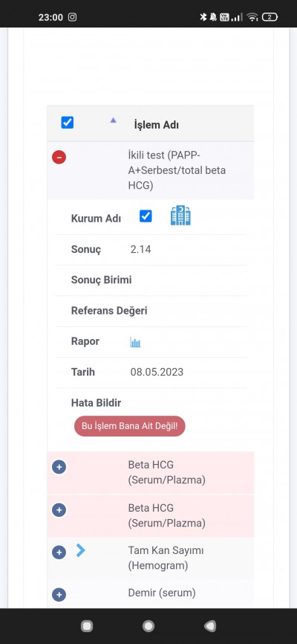
Task: Expand the first Beta HCG (Serum/Plazma) row
Action: click(59, 467)
